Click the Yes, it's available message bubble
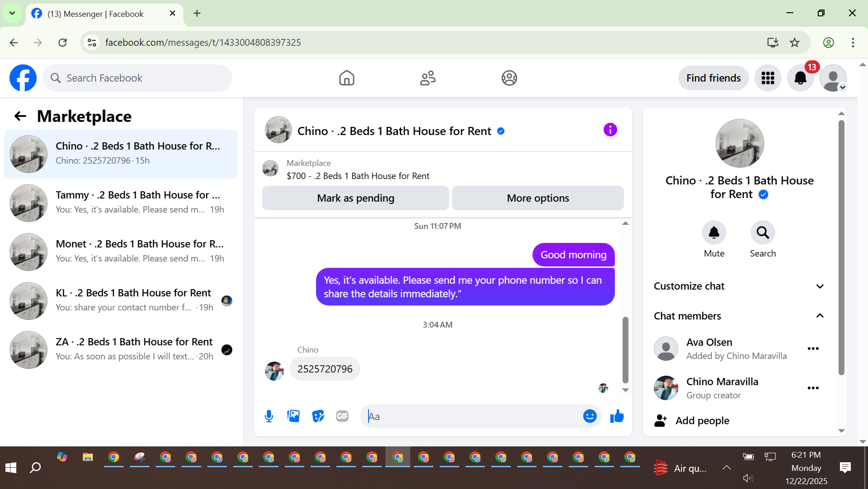Viewport: 868px width, 489px height. click(465, 287)
